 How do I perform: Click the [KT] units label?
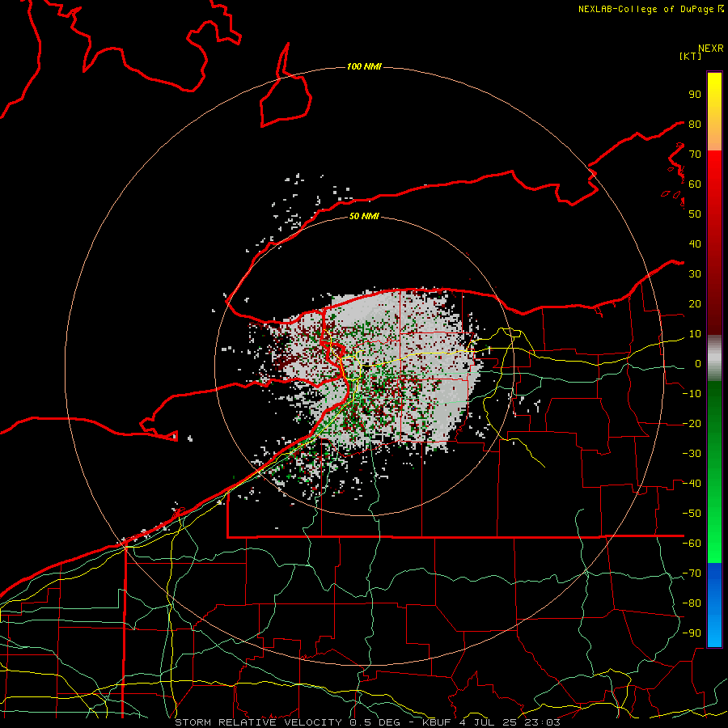tap(691, 56)
